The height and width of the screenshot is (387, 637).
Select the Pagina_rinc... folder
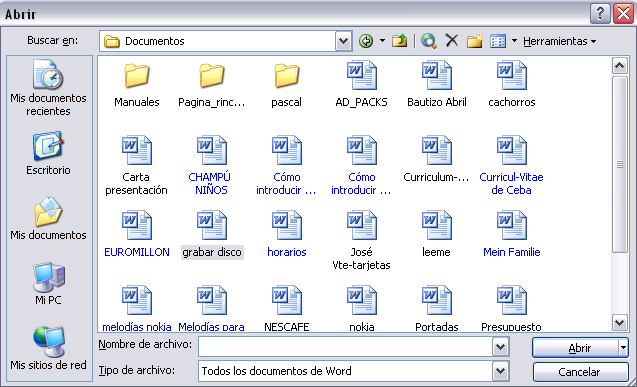pyautogui.click(x=212, y=85)
